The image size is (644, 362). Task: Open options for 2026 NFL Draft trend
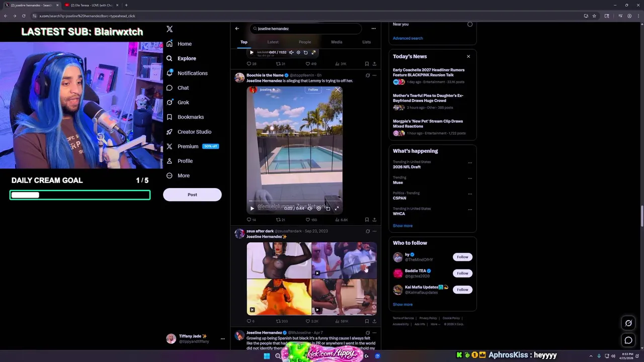click(470, 163)
